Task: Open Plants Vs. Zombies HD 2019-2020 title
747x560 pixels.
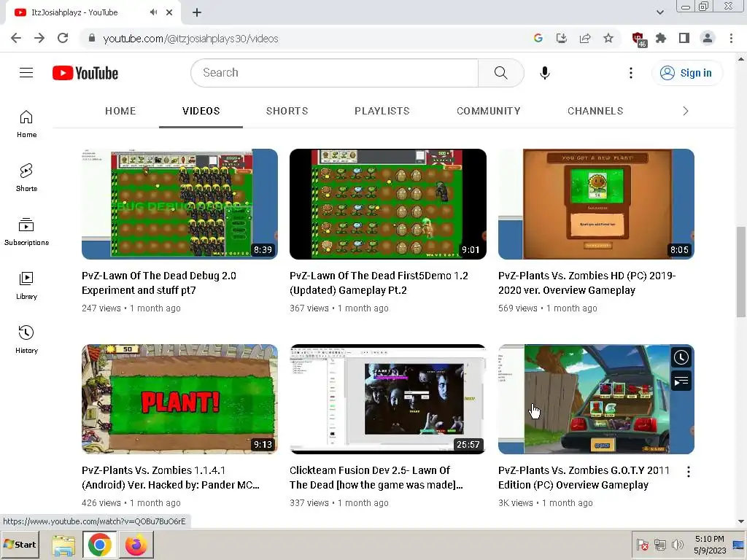Action: tap(587, 283)
